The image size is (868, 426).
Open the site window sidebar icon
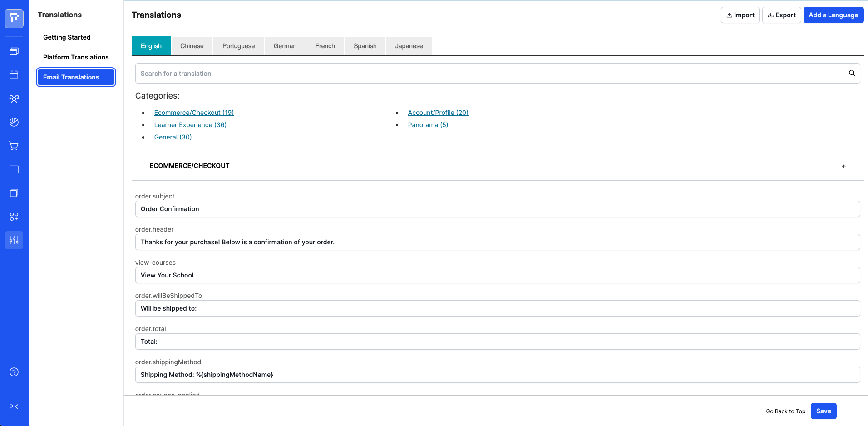click(x=14, y=169)
